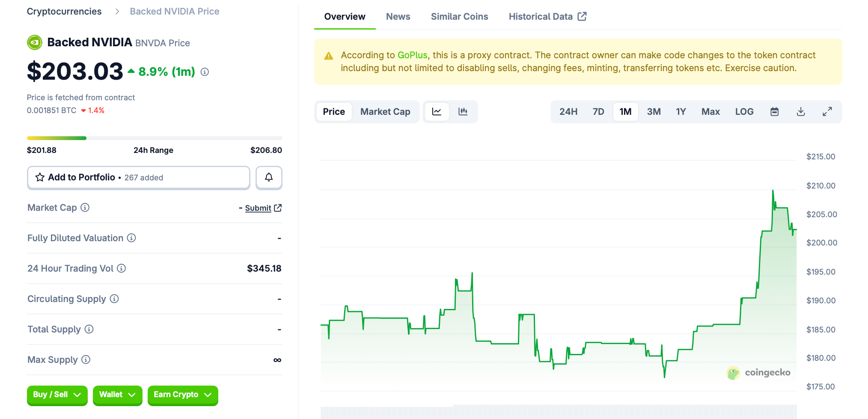Enable LOG scale on the chart
868x419 pixels.
[x=744, y=112]
